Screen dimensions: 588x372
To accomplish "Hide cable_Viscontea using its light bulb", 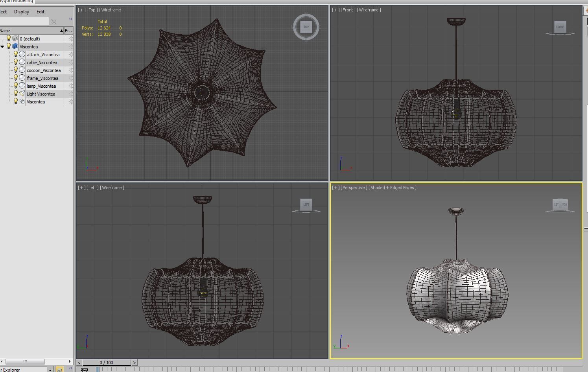I will pyautogui.click(x=16, y=62).
